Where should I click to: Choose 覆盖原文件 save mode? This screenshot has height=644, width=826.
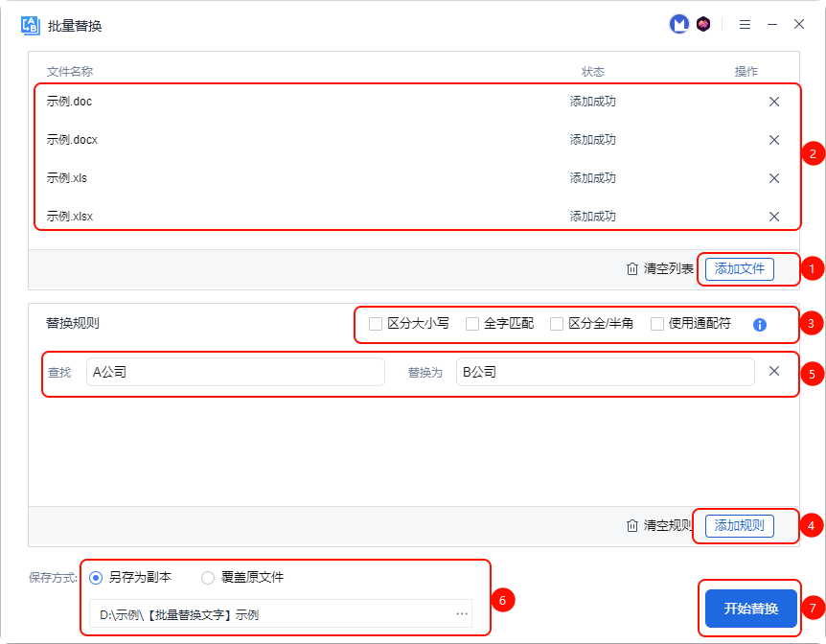coord(208,578)
